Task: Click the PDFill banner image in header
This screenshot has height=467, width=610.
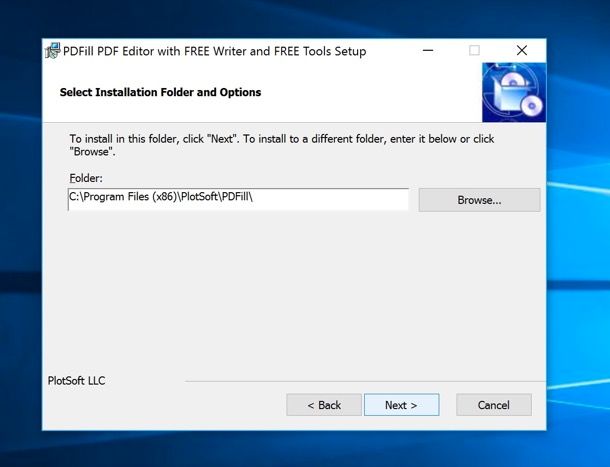Action: click(513, 92)
